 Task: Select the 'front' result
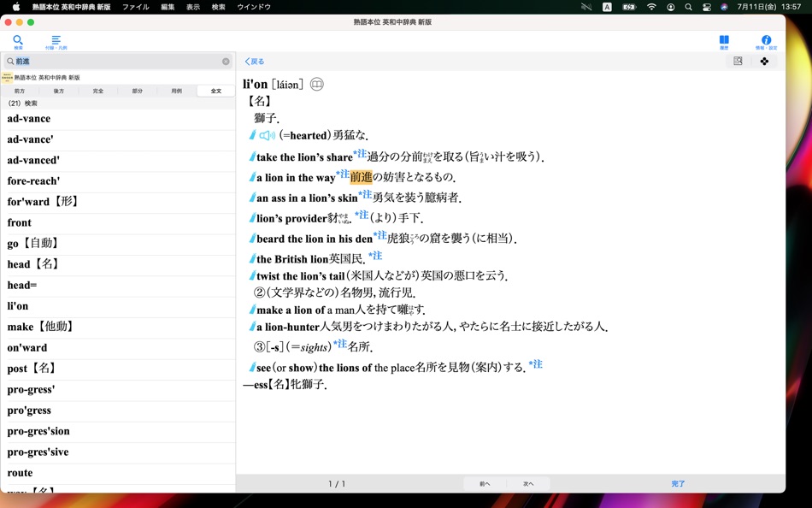tap(118, 223)
